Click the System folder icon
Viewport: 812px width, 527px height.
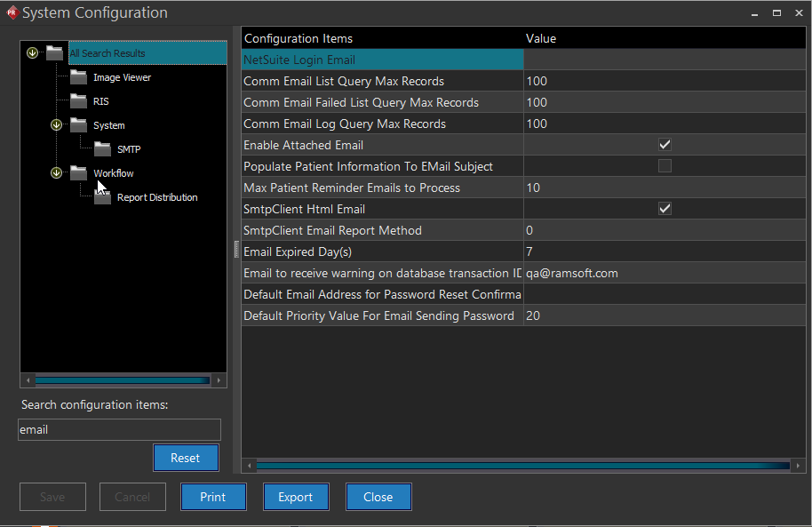pos(78,125)
